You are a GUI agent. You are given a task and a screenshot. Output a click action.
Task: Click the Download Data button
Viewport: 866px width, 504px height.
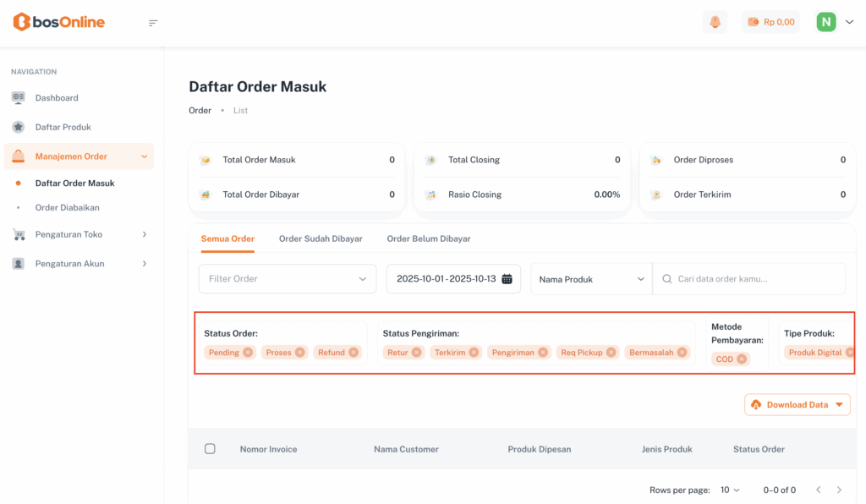tap(797, 405)
